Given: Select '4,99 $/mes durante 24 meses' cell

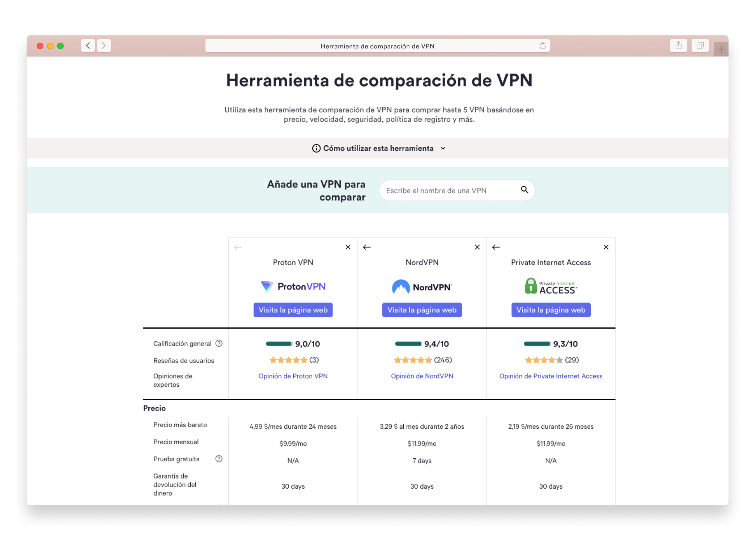Looking at the screenshot, I should click(x=293, y=427).
